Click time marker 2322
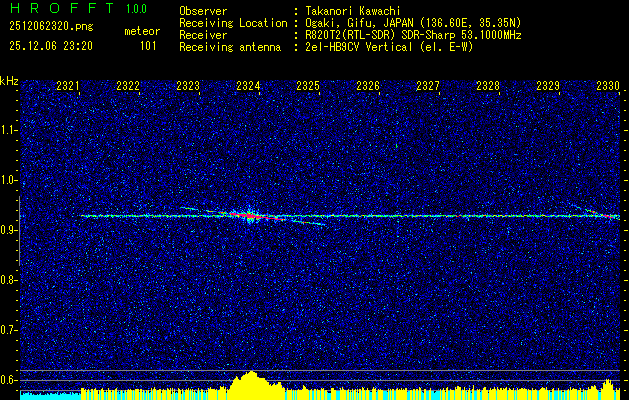Image resolution: width=629 pixels, height=400 pixels. pos(128,86)
